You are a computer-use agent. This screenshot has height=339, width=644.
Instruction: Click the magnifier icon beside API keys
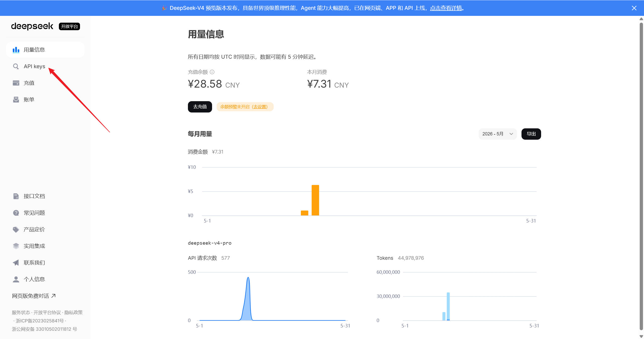[16, 66]
